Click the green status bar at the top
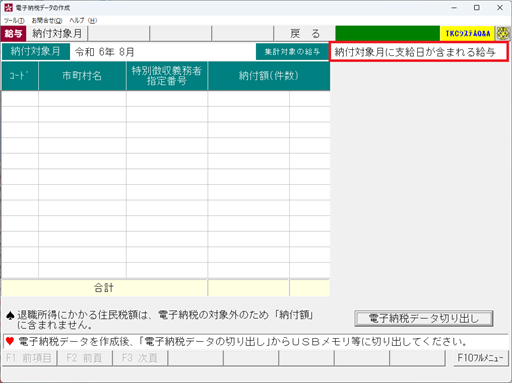This screenshot has height=383, width=512. 387,34
